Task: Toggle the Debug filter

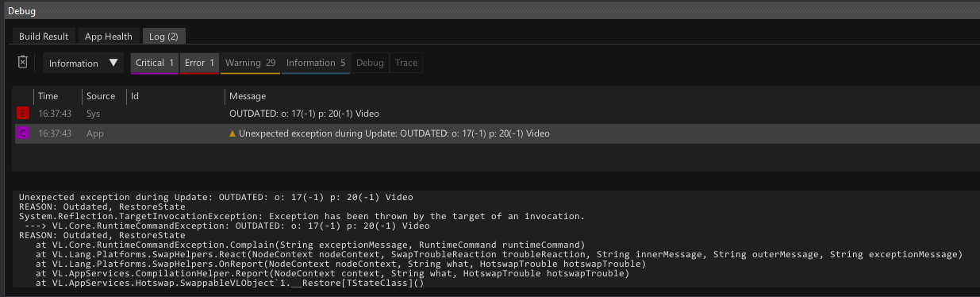Action: coord(370,64)
